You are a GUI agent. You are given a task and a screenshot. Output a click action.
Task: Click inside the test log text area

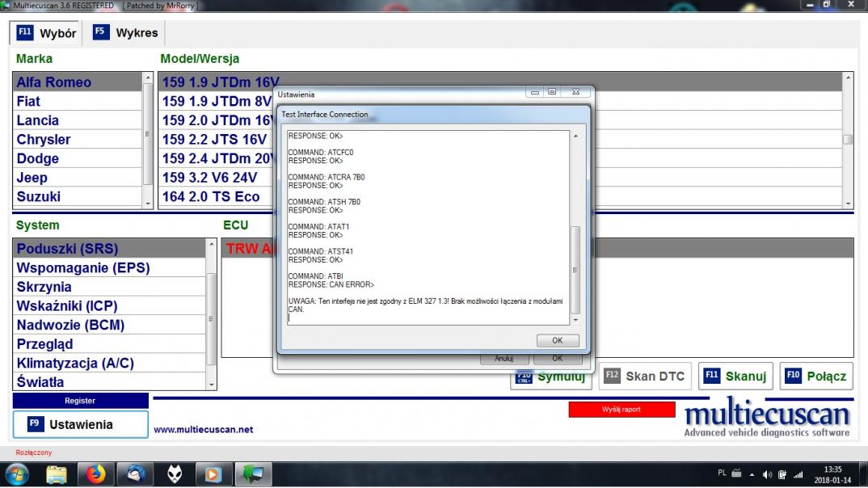(x=428, y=227)
